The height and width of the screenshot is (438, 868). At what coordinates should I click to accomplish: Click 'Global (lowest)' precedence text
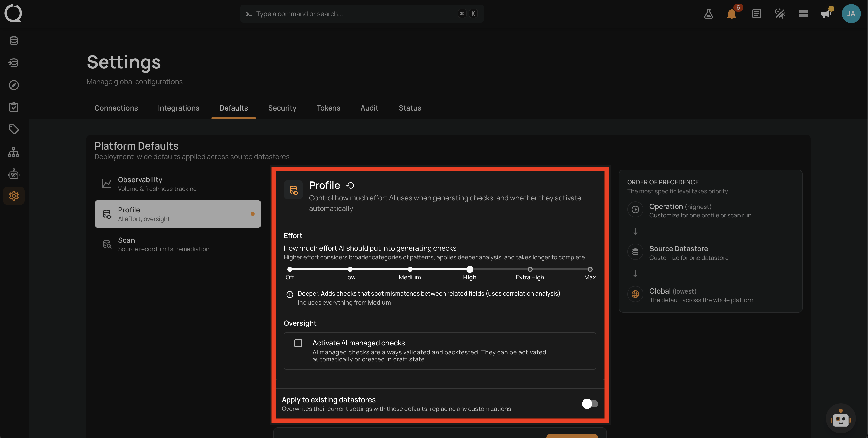(673, 291)
